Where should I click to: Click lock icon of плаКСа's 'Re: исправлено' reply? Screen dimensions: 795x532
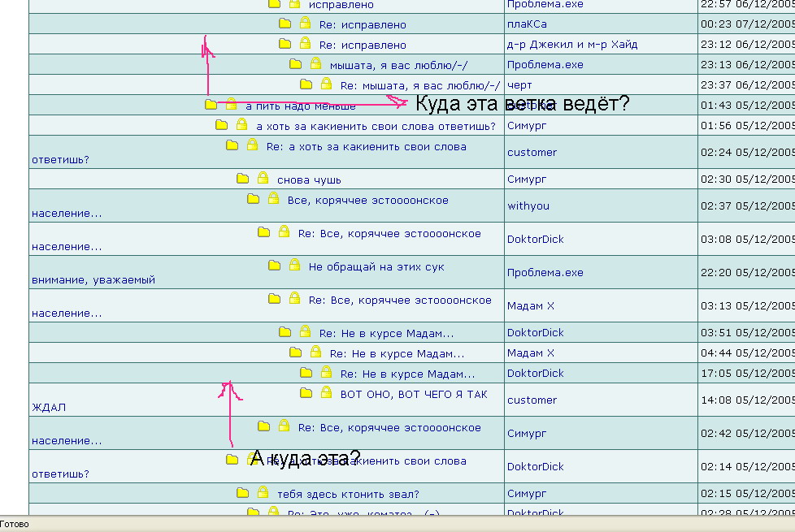305,24
